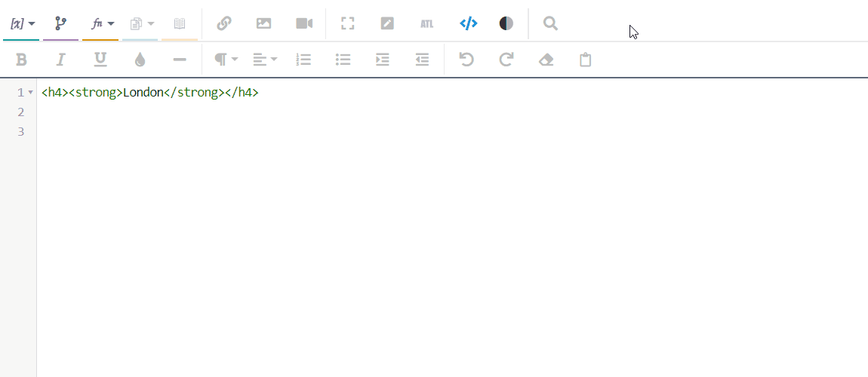The width and height of the screenshot is (868, 377).
Task: Toggle the half-circle contrast icon
Action: coord(506,23)
